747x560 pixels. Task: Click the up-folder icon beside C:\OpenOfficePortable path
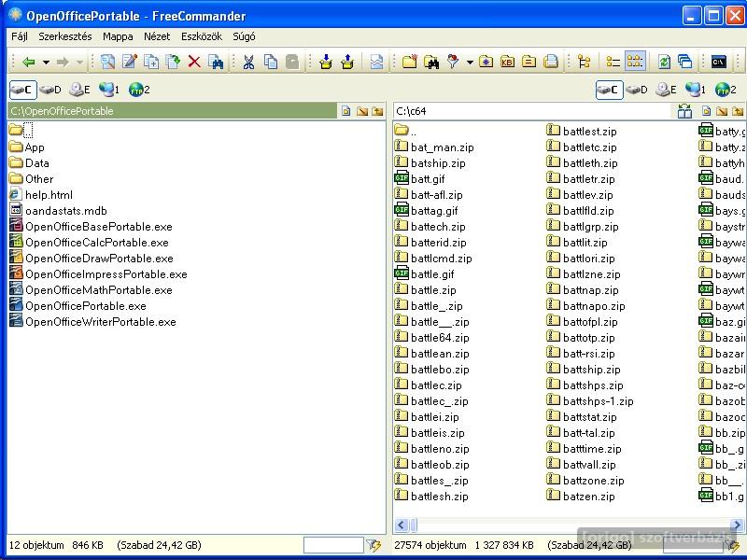coord(377,111)
